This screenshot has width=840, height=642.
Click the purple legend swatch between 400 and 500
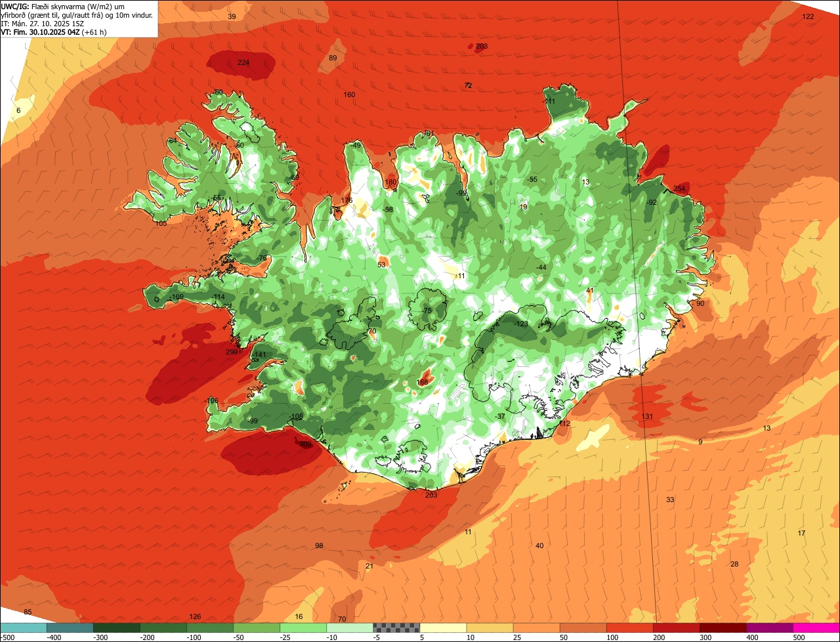coord(770,628)
